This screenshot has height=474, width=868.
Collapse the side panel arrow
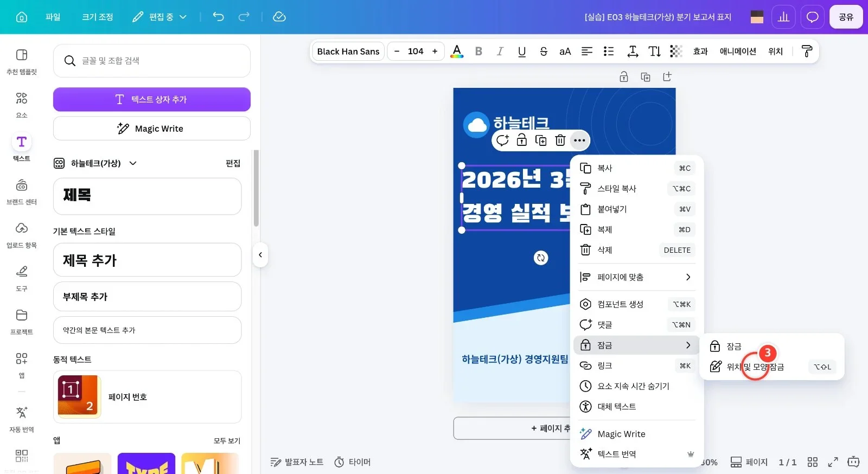(260, 255)
